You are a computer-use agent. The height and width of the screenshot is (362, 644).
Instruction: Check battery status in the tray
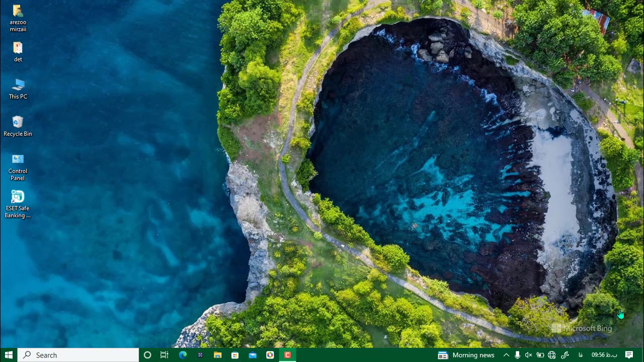[540, 355]
